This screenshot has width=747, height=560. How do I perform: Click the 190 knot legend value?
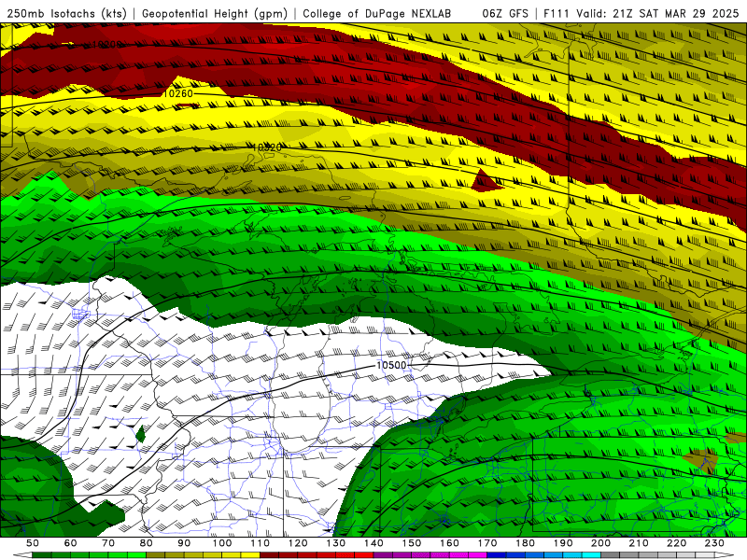563,543
